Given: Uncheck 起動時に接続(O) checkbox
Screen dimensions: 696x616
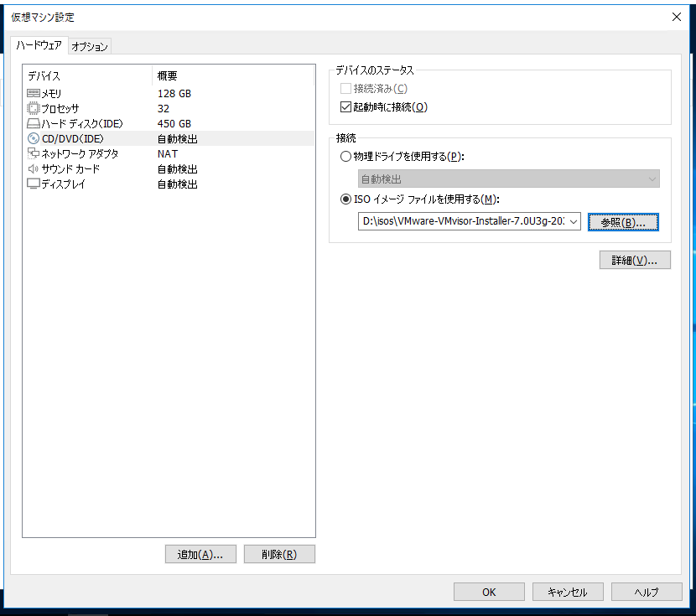Looking at the screenshot, I should pos(345,107).
